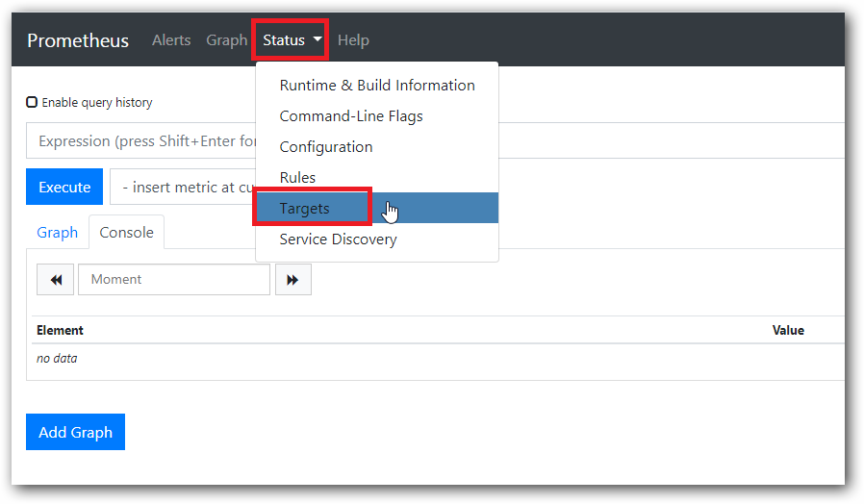Click the forward time double-arrow button
Image resolution: width=864 pixels, height=504 pixels.
[292, 280]
